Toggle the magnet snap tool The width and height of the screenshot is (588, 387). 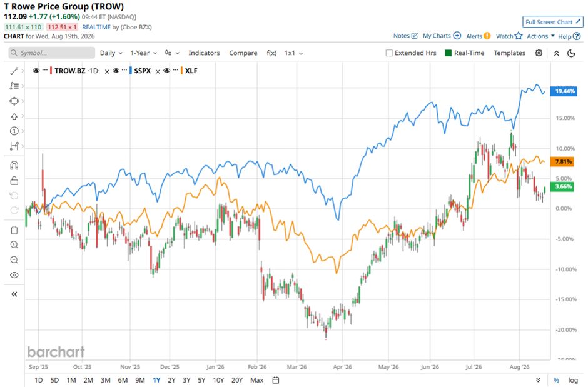(14, 166)
